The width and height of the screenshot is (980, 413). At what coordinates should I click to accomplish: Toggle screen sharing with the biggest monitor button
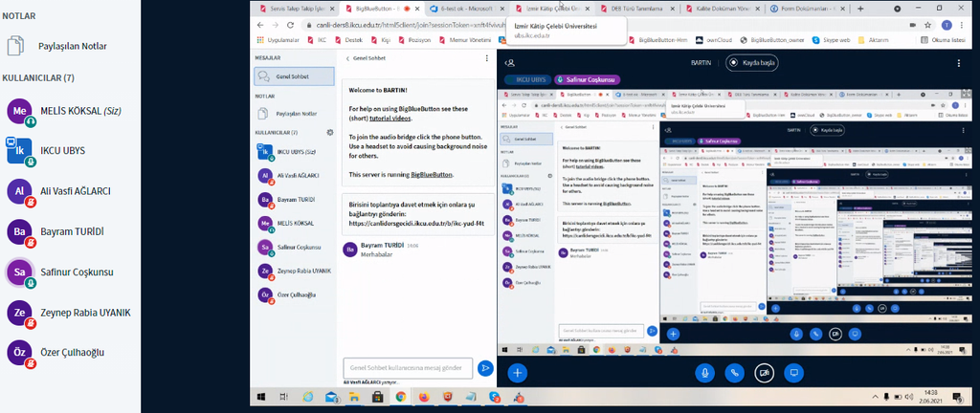(x=794, y=373)
